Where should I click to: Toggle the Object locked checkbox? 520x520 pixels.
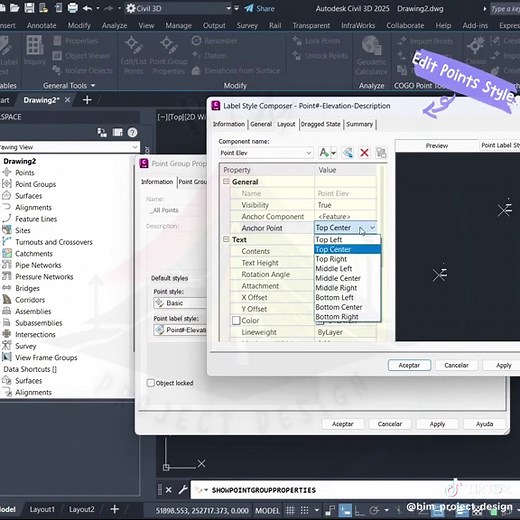click(x=151, y=383)
